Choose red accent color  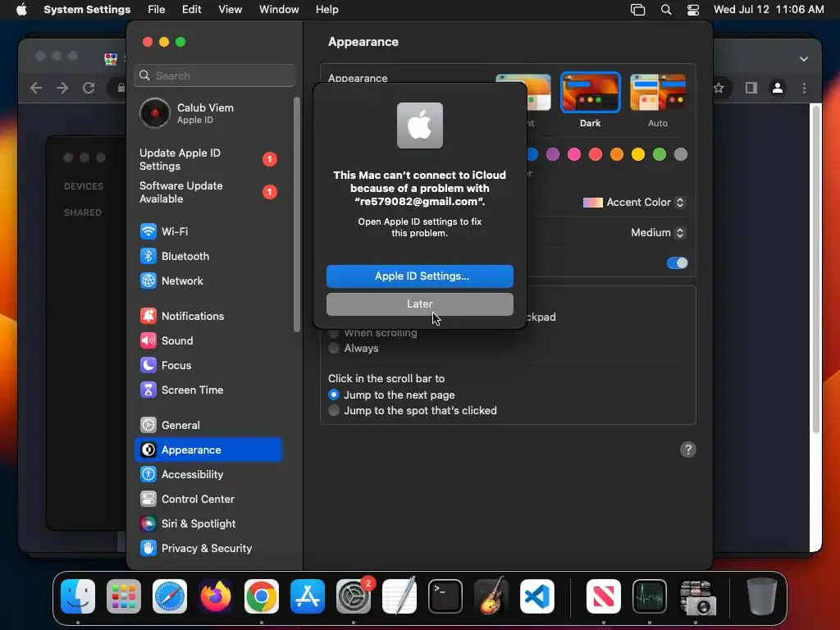596,154
